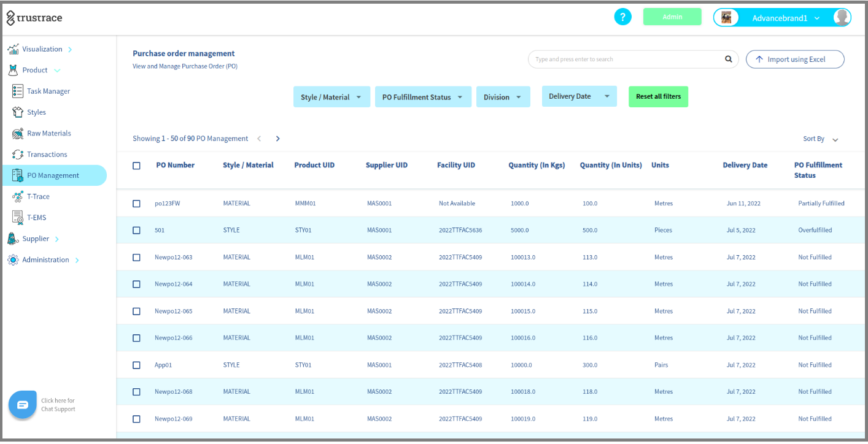Click the Product dress icon

point(13,70)
